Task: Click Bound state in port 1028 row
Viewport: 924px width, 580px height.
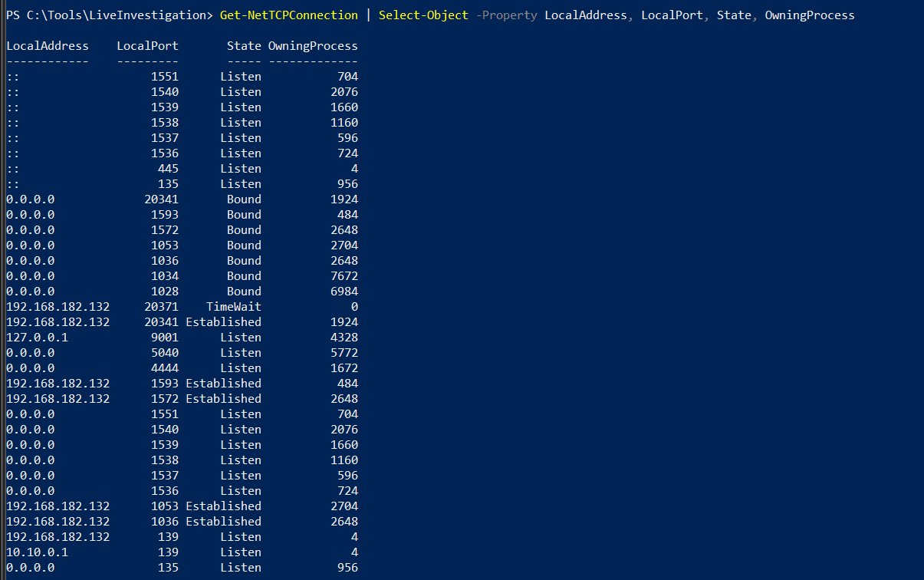Action: tap(244, 292)
